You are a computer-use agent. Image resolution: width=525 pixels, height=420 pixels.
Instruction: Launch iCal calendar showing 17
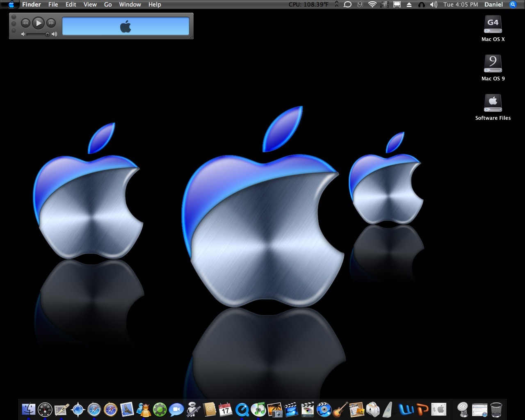pyautogui.click(x=226, y=409)
